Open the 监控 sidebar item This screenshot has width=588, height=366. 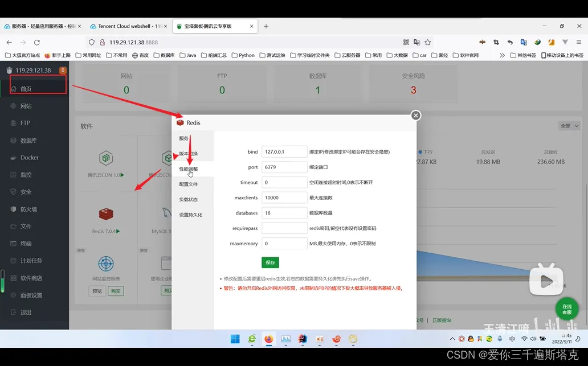(x=34, y=175)
